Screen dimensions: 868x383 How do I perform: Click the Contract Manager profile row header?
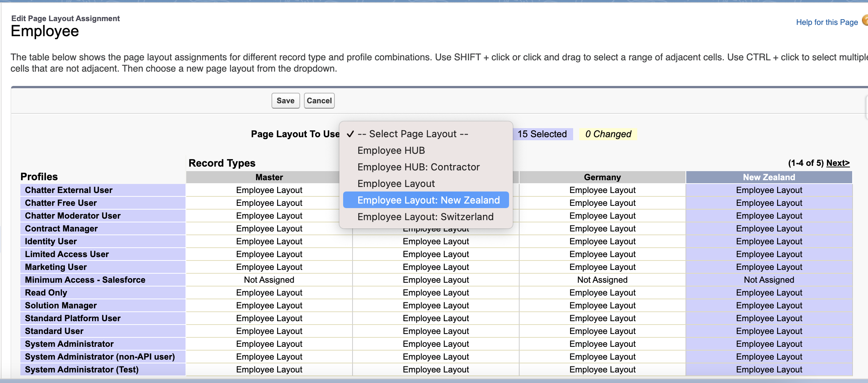pyautogui.click(x=61, y=228)
